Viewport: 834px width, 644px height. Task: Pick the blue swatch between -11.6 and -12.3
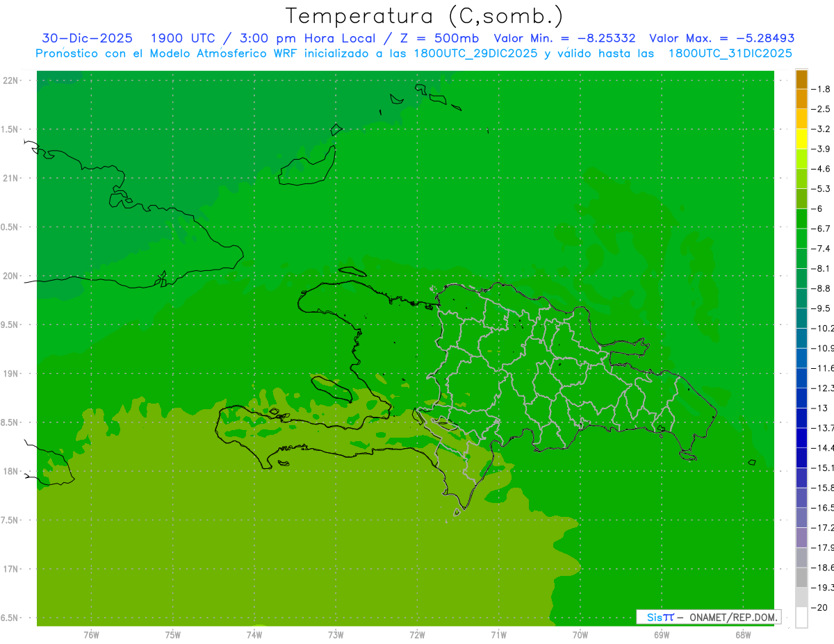pyautogui.click(x=801, y=378)
